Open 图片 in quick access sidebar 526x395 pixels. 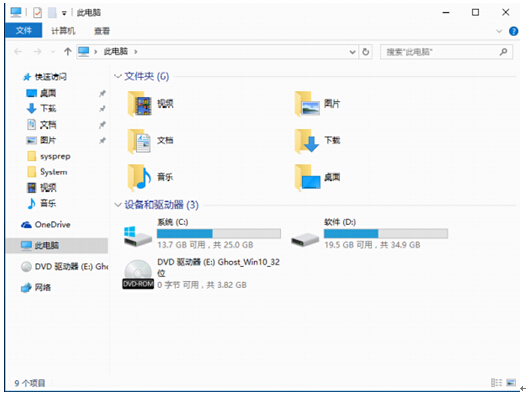click(x=48, y=140)
